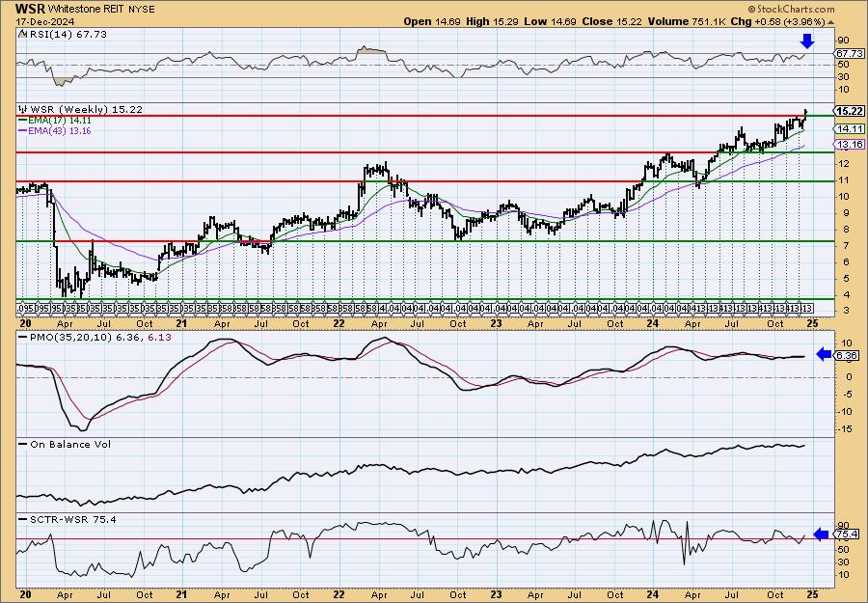Click the purple line swatch beside EMA(43)
The width and height of the screenshot is (868, 603).
click(x=23, y=130)
